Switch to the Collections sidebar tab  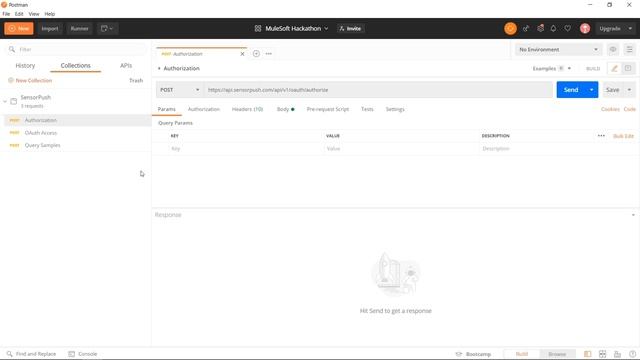(76, 66)
